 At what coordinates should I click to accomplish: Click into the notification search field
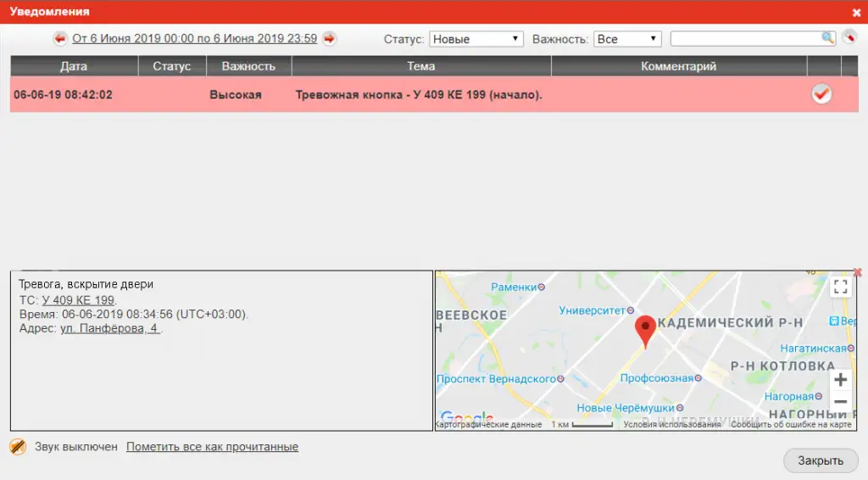(x=744, y=38)
